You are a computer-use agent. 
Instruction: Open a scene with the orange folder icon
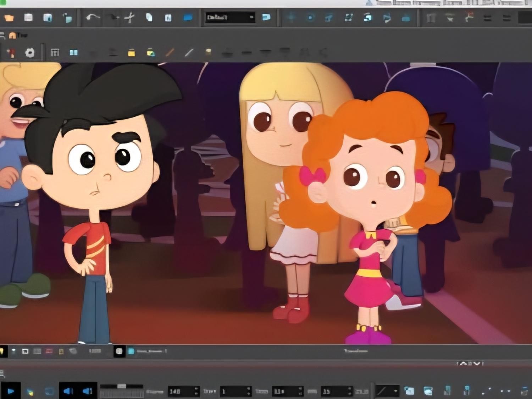pos(9,17)
